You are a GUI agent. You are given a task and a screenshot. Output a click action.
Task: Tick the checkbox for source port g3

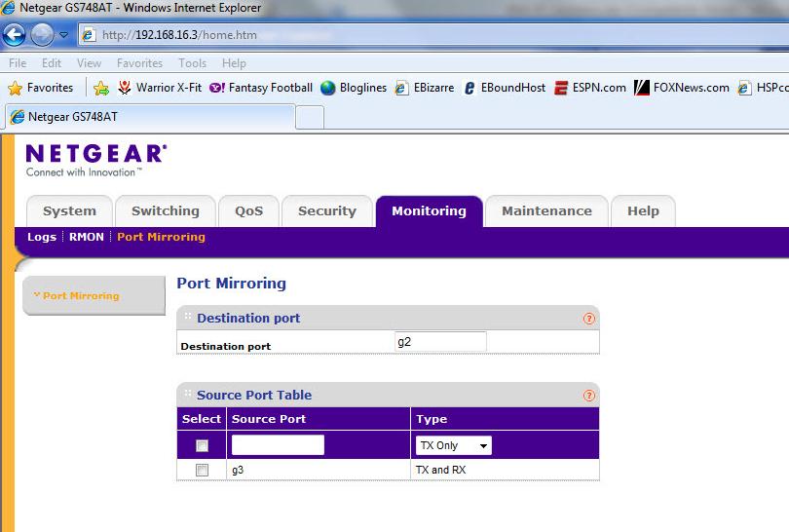click(202, 470)
